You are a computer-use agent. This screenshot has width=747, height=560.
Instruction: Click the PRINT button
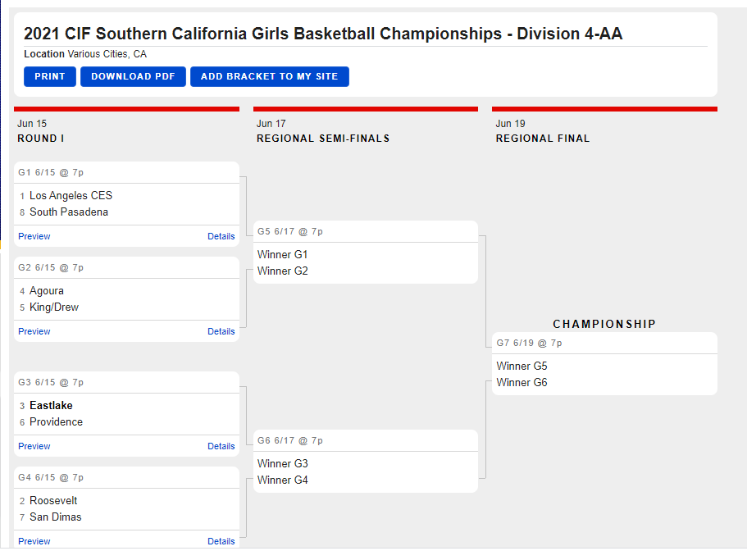(49, 77)
